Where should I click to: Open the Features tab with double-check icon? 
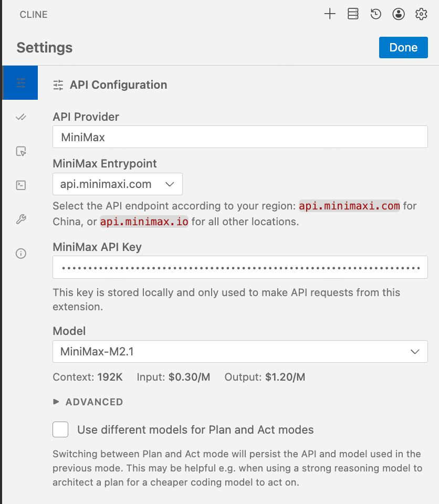[x=21, y=117]
